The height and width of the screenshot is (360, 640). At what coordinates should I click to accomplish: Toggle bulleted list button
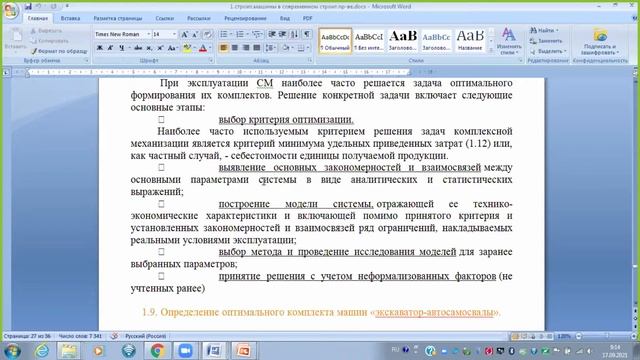click(225, 34)
